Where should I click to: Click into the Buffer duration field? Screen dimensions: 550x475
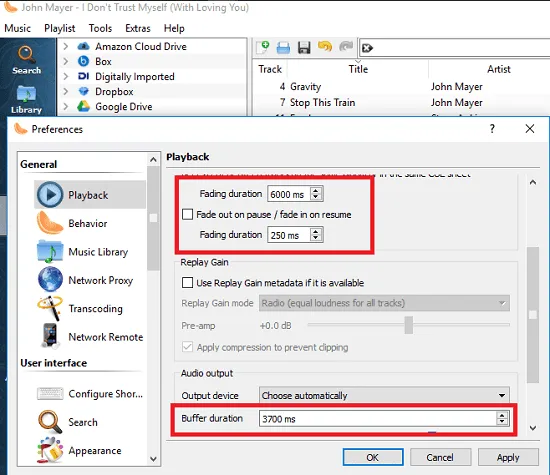pyautogui.click(x=378, y=419)
